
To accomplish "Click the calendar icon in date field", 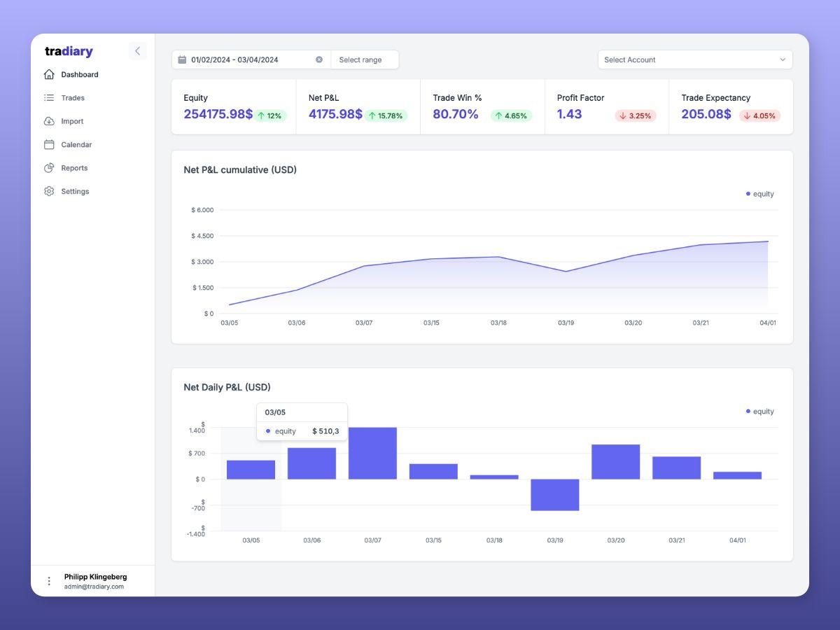I will 182,59.
